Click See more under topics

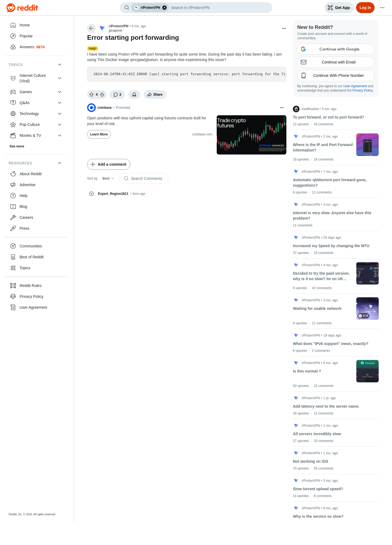(17, 146)
